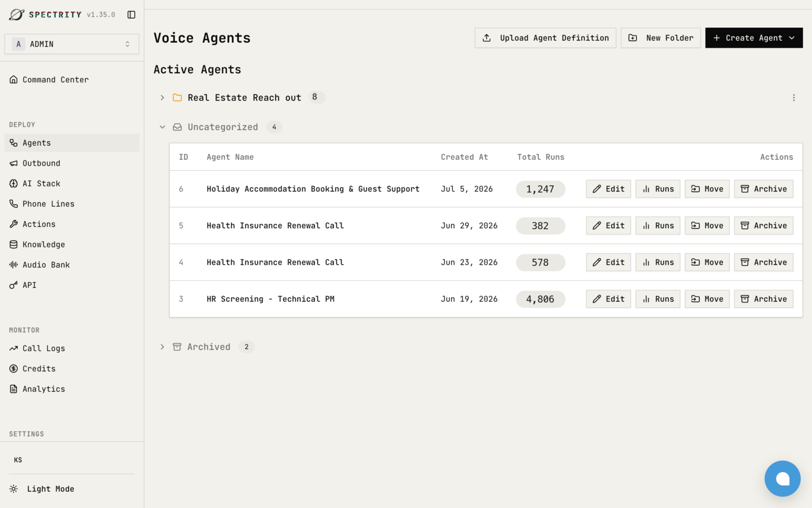Go to Audio Bank
This screenshot has width=812, height=508.
(x=72, y=265)
